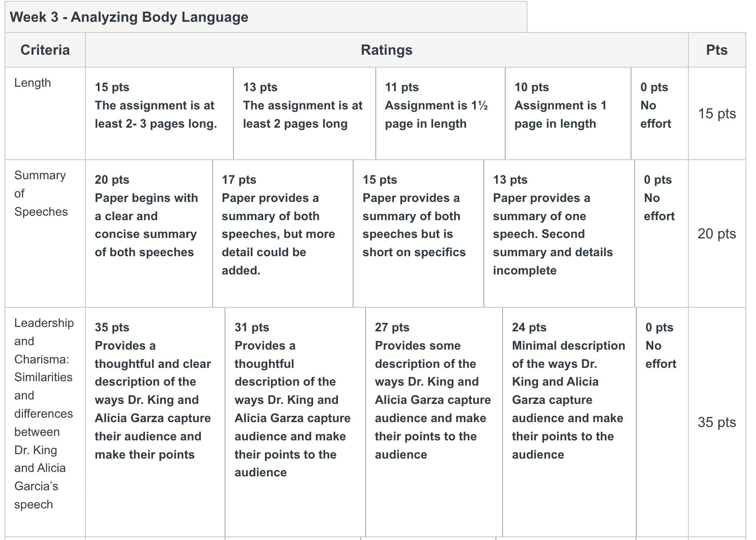
Task: Choose 13 pts one speech summary rating
Action: click(559, 234)
